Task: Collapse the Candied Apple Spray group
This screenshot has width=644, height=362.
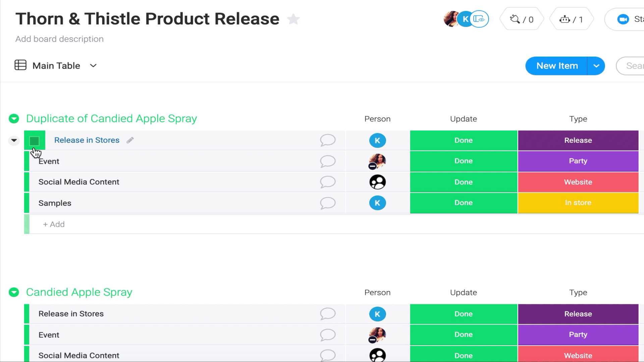Action: [14, 292]
